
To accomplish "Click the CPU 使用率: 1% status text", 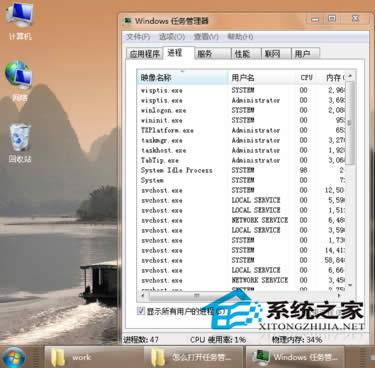I will (218, 340).
